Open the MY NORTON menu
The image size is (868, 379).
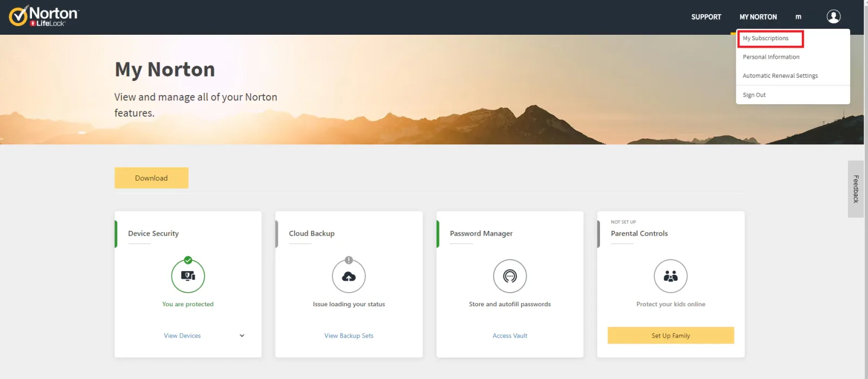[x=758, y=17]
